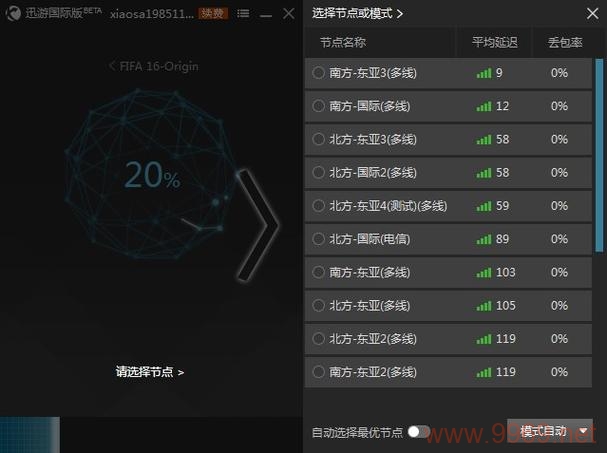Click signal icon in 北方-东亚3(多线) row

tap(484, 139)
